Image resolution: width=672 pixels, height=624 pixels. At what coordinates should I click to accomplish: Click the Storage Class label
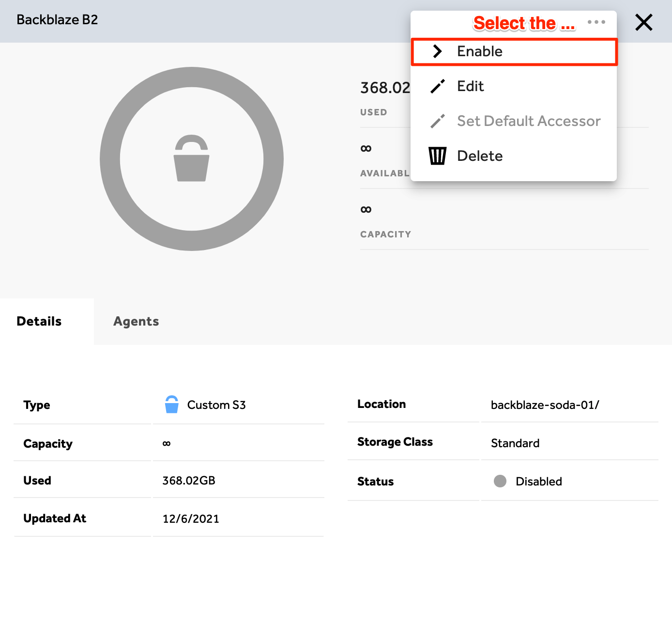(x=395, y=442)
